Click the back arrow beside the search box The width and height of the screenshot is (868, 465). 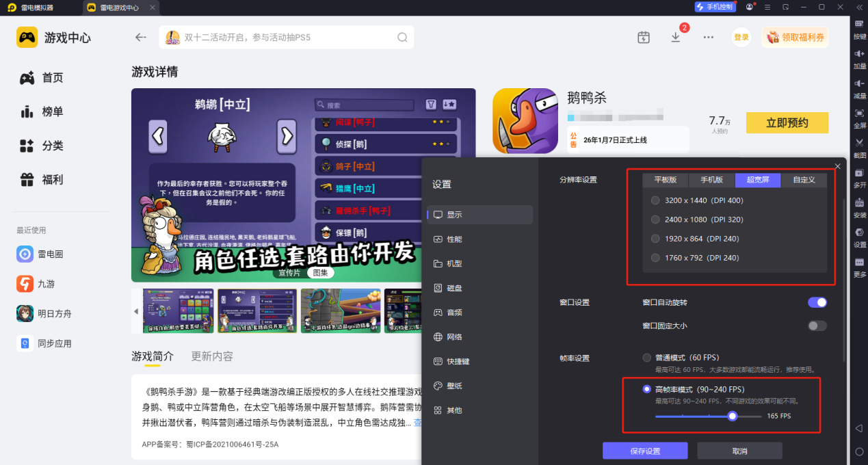[141, 37]
